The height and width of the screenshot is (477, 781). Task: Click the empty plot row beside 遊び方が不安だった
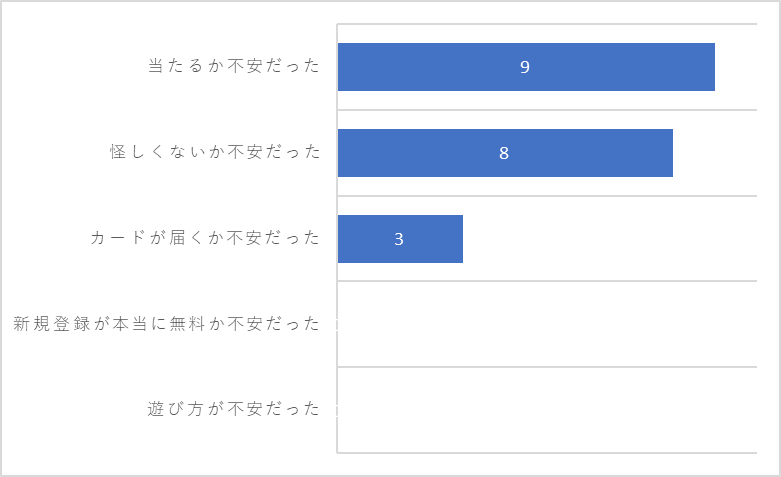(547, 410)
